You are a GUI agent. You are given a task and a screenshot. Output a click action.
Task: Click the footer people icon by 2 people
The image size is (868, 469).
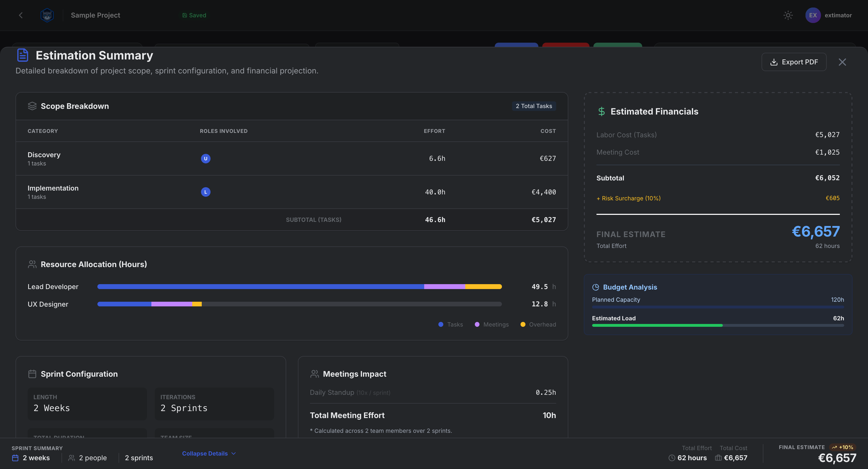pos(72,458)
